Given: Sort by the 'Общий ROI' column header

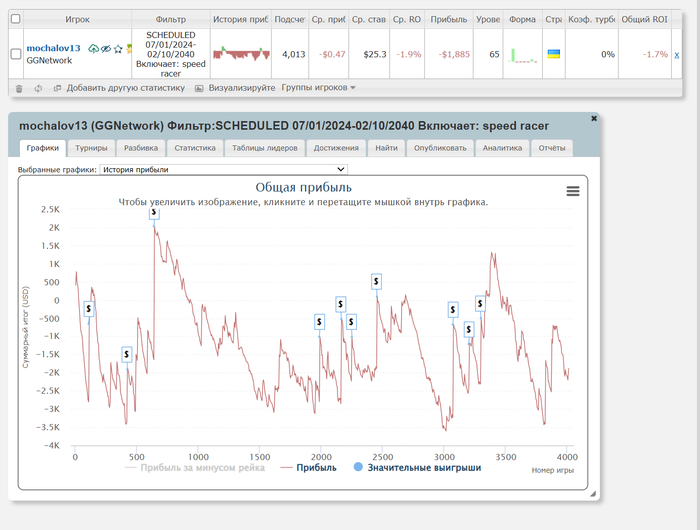Looking at the screenshot, I should coord(645,19).
